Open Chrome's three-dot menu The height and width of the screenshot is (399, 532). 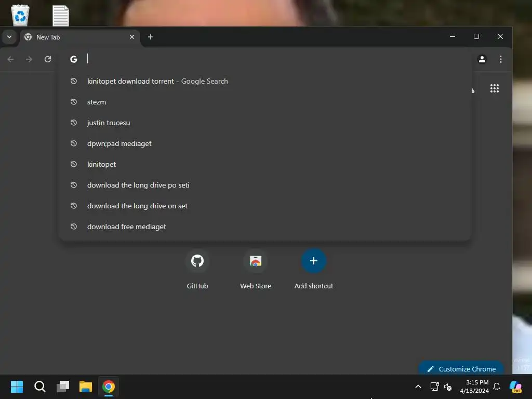500,59
